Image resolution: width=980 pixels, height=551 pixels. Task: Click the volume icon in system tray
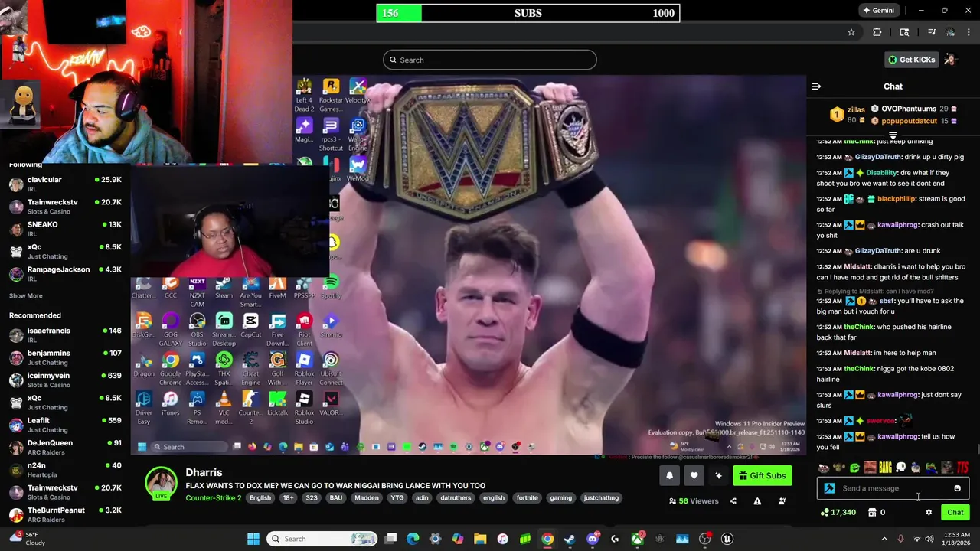929,539
